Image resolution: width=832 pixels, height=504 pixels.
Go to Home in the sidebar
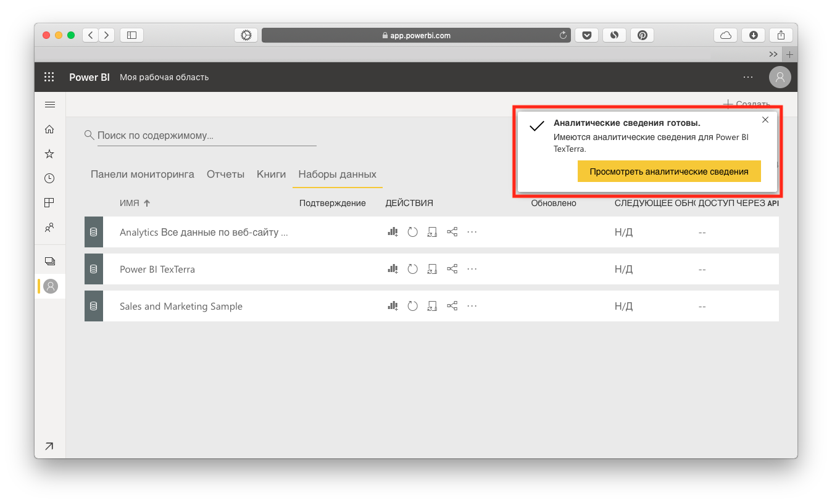pos(49,130)
